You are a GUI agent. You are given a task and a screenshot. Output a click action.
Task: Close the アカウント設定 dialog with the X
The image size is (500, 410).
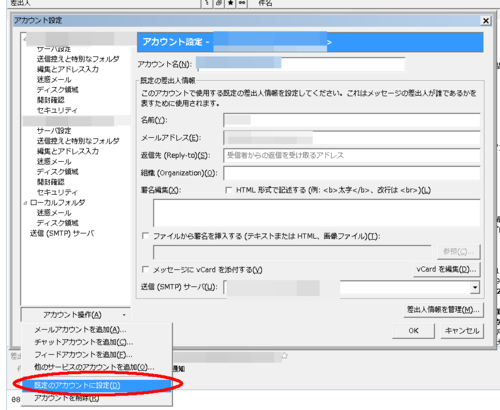pyautogui.click(x=486, y=21)
